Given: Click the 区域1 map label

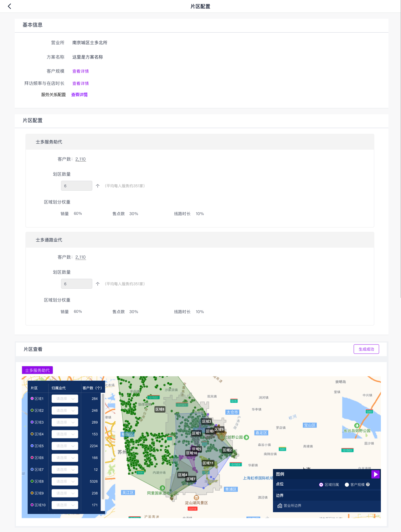Looking at the screenshot, I should click(x=197, y=433).
